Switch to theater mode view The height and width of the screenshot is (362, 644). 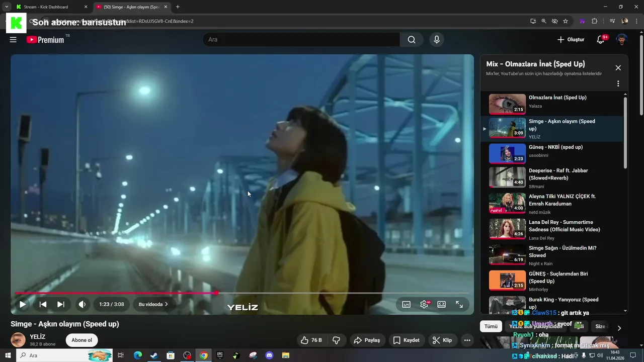(441, 304)
